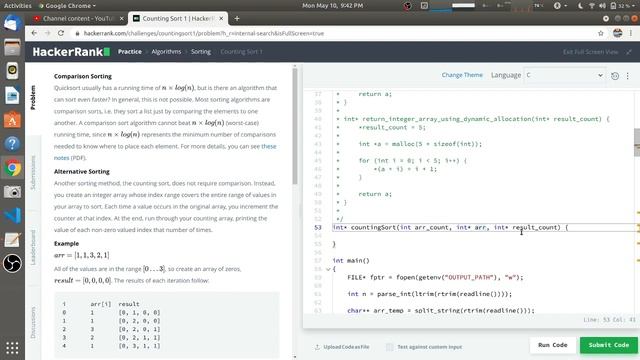
Task: Open Chrome's three-dot menu
Action: pyautogui.click(x=631, y=33)
